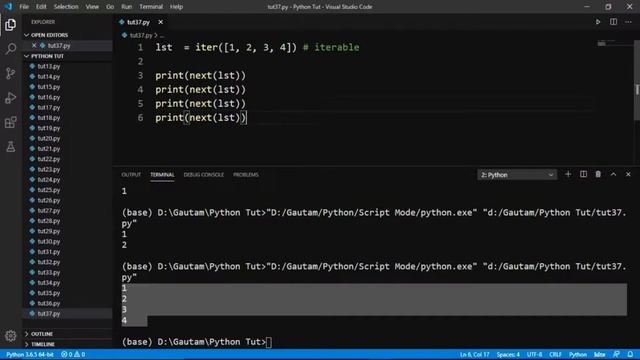640x360 pixels.
Task: Open tut36.py in the explorer
Action: (x=49, y=303)
